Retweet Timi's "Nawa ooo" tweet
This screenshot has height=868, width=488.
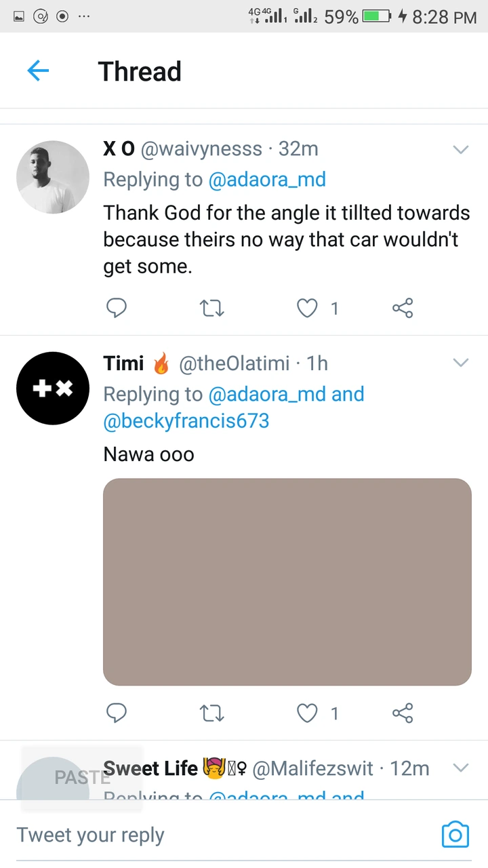tap(213, 713)
